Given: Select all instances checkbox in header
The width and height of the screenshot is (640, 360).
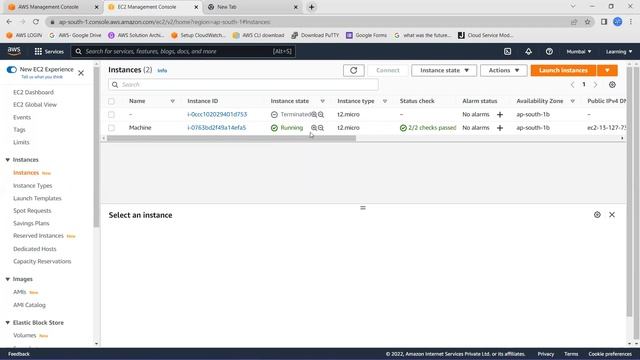Looking at the screenshot, I should click(111, 101).
